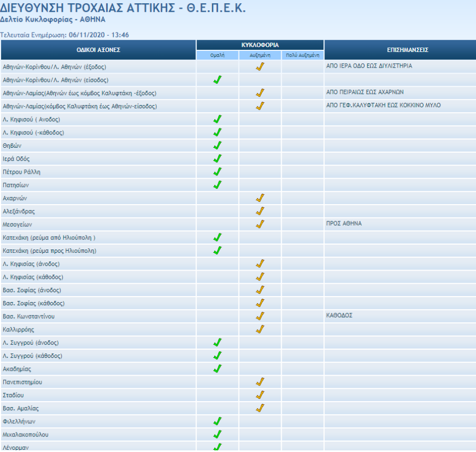Click the green checkmark for Πατησίων
The width and height of the screenshot is (476, 452).
click(217, 185)
